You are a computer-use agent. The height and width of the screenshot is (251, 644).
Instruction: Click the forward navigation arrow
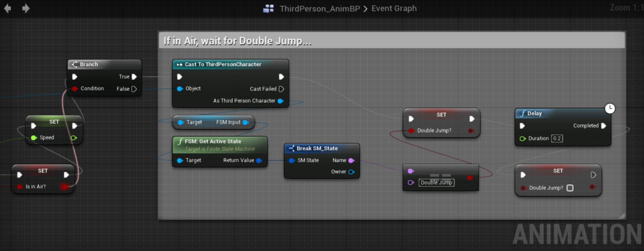tap(26, 8)
